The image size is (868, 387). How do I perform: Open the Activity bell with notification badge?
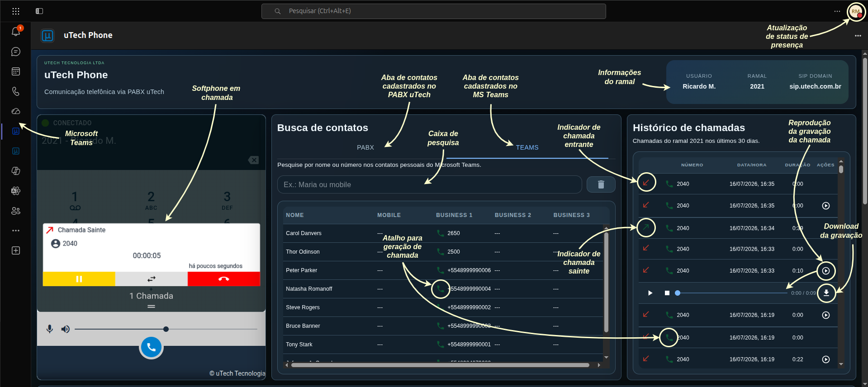(16, 32)
